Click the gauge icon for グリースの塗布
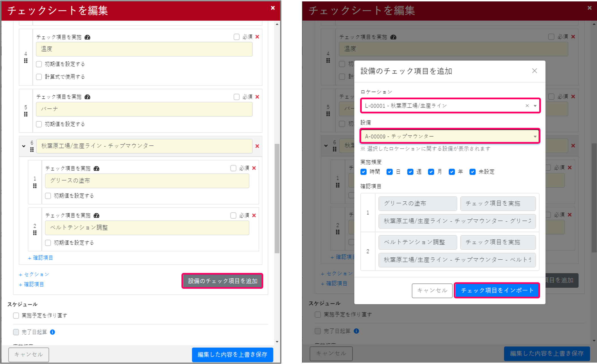Image resolution: width=597 pixels, height=364 pixels. pos(97,168)
